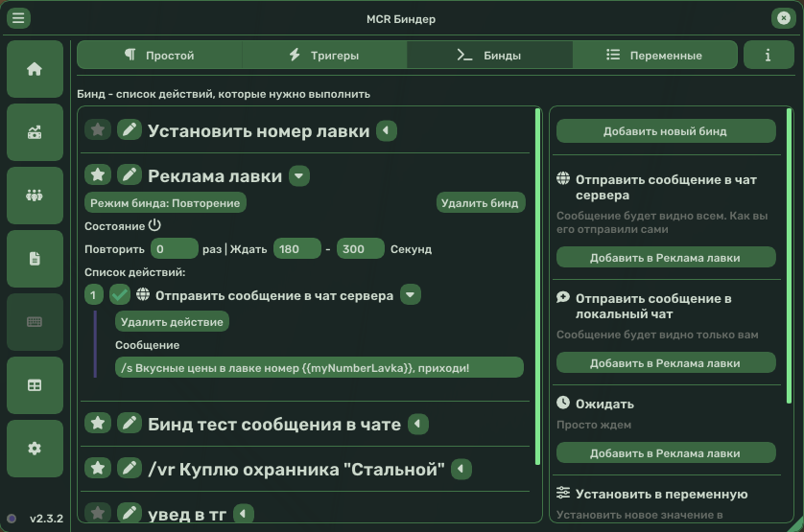Change bind mode "Режим бинда: Повторение"
Image resolution: width=804 pixels, height=532 pixels.
pos(165,203)
